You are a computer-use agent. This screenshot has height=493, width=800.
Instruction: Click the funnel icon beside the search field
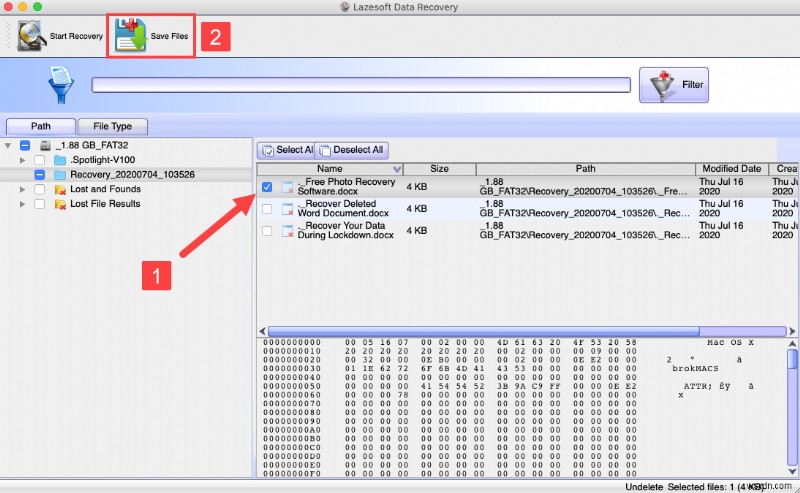[x=61, y=84]
